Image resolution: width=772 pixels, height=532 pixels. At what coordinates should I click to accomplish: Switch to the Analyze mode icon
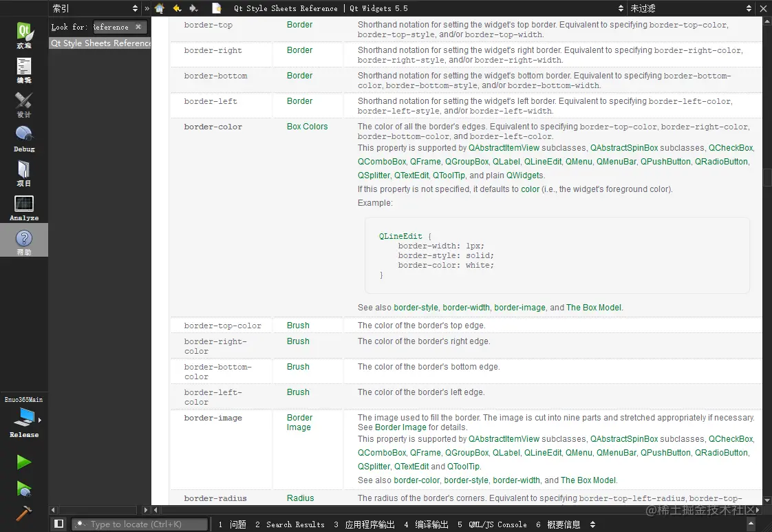point(24,208)
